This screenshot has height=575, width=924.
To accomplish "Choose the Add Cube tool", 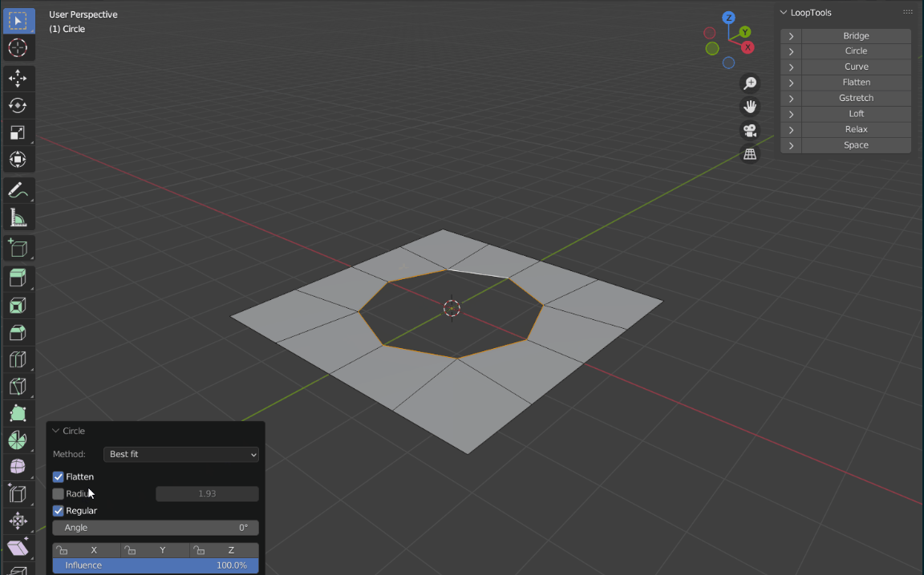I will tap(18, 248).
